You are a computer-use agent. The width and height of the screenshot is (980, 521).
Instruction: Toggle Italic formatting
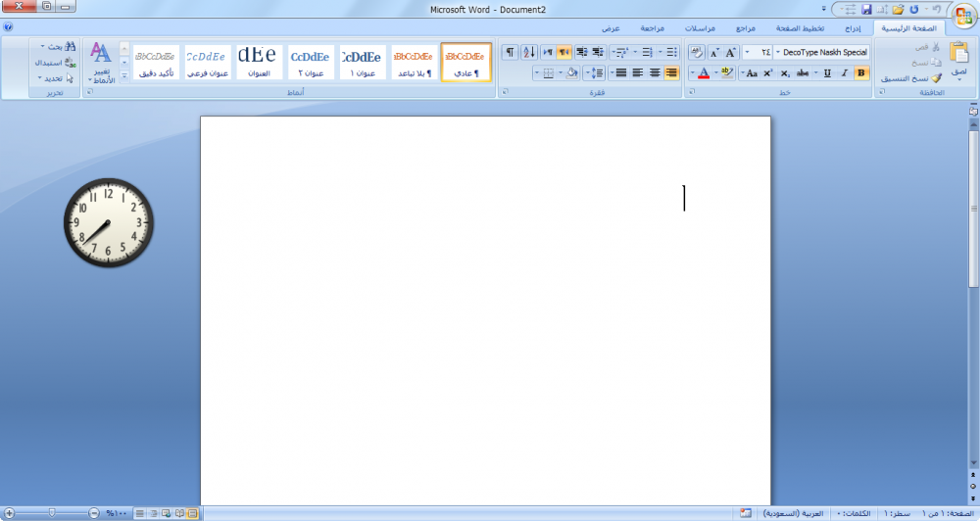(845, 72)
